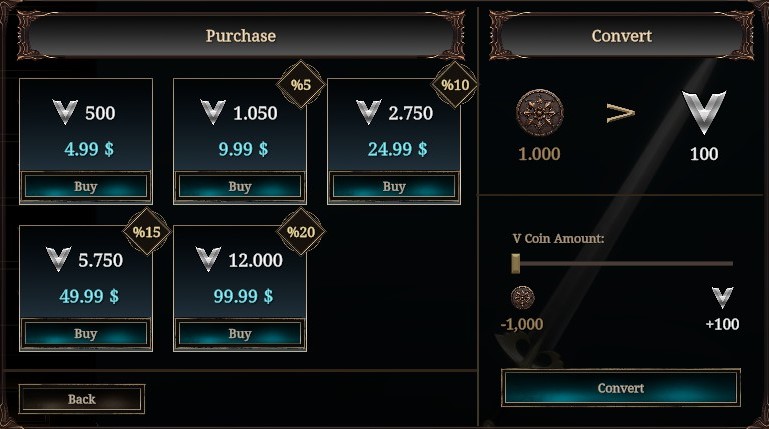Click the large bronze coin icon above 1.000
Screen dimensions: 769x429
click(x=538, y=112)
